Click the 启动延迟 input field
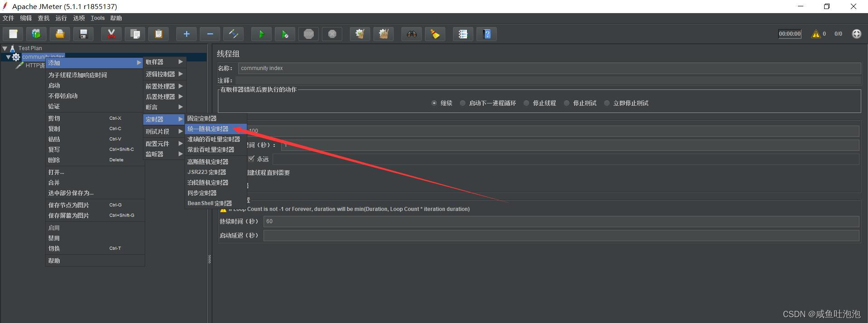Screen dimensions: 868x323 (561, 235)
